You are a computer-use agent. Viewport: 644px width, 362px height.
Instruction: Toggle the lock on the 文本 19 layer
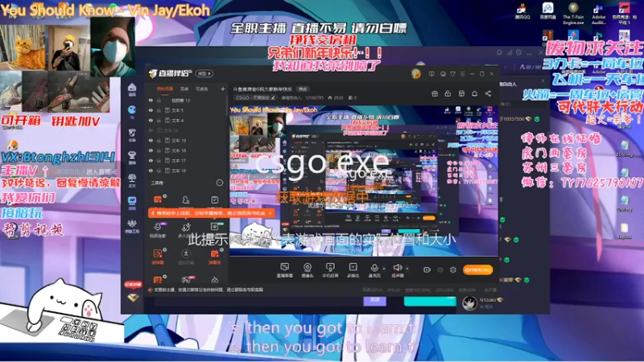tap(159, 140)
